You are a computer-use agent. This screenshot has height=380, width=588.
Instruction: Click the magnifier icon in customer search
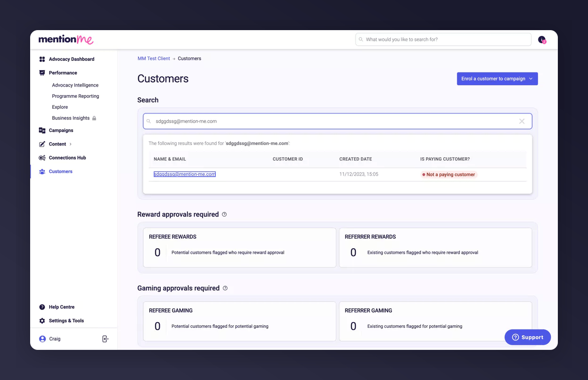tap(149, 121)
